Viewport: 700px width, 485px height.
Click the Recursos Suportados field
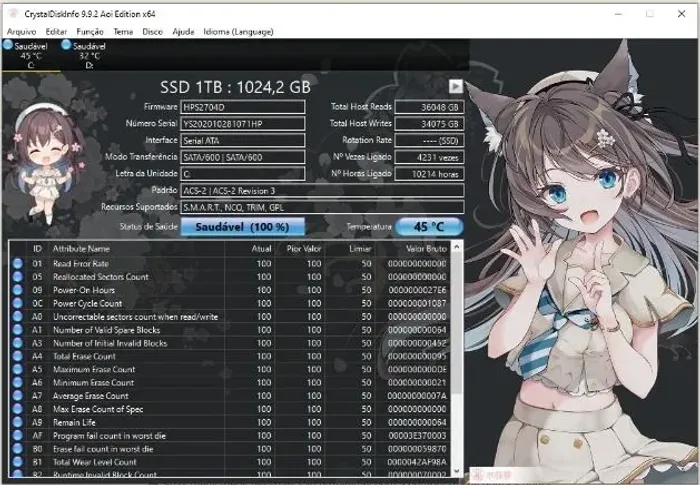point(322,207)
